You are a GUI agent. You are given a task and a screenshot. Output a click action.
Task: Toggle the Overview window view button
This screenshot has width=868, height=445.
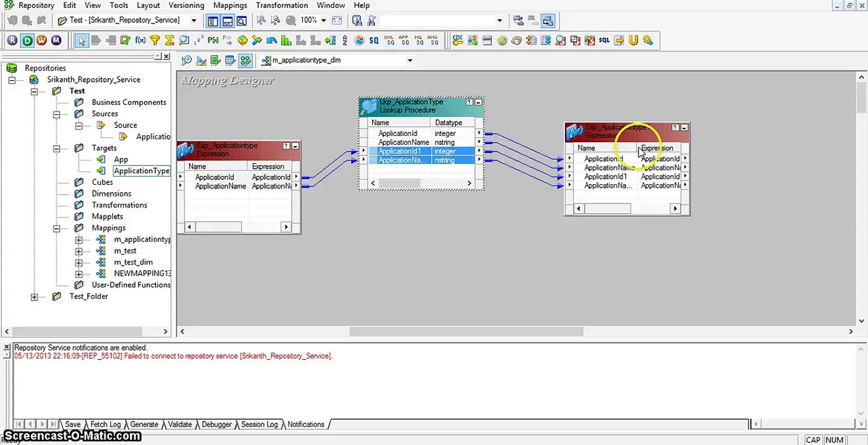[242, 20]
